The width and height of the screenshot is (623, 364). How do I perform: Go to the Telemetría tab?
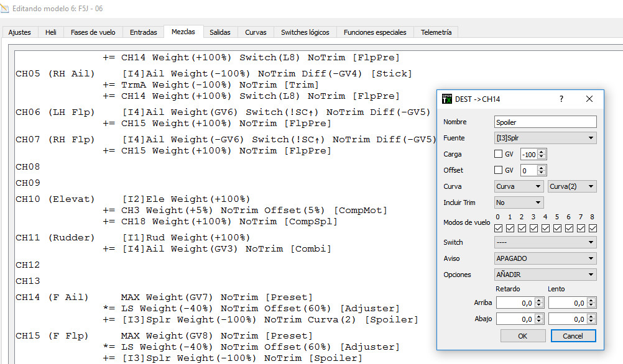pos(436,32)
